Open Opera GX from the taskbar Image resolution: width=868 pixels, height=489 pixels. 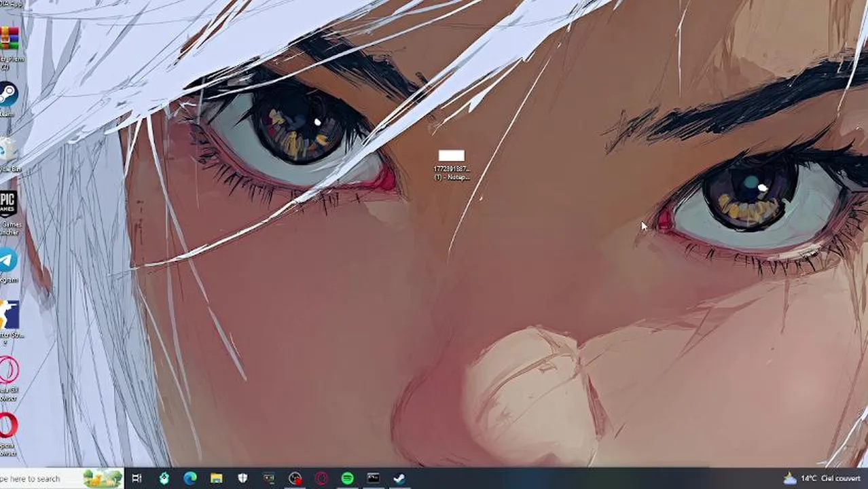pyautogui.click(x=321, y=479)
